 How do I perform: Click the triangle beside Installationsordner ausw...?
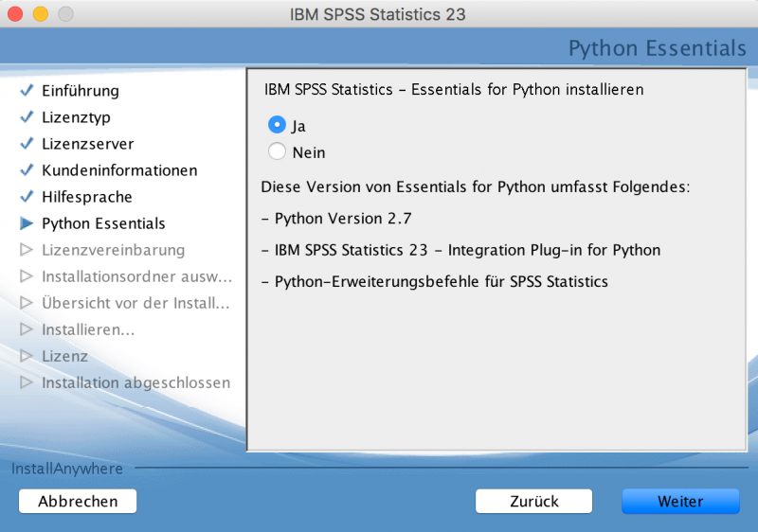tap(27, 276)
